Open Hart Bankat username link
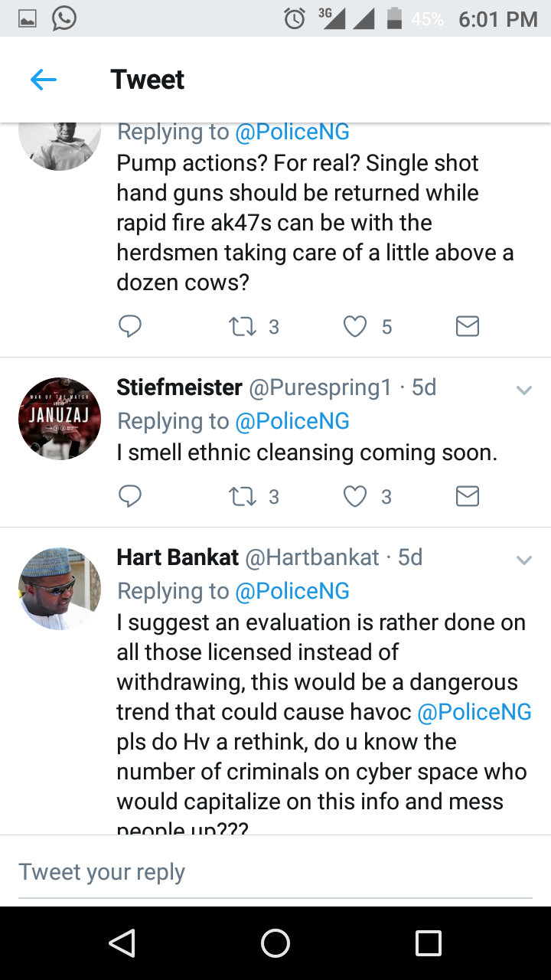This screenshot has height=980, width=551. [178, 557]
